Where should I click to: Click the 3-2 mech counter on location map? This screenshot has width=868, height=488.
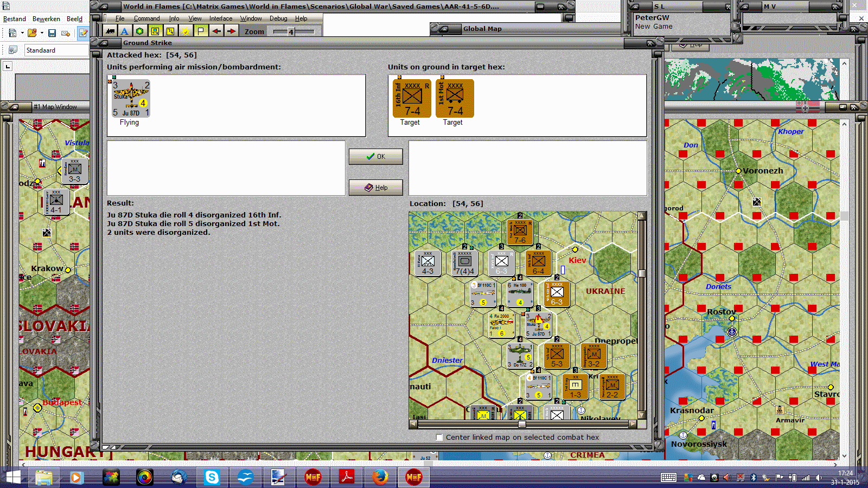tap(593, 356)
